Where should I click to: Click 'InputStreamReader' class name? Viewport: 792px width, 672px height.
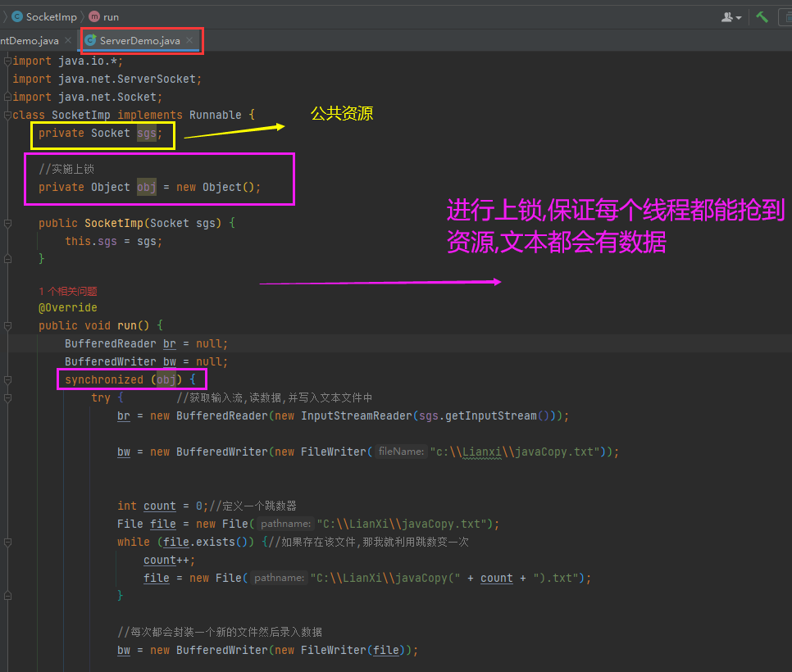pyautogui.click(x=357, y=416)
